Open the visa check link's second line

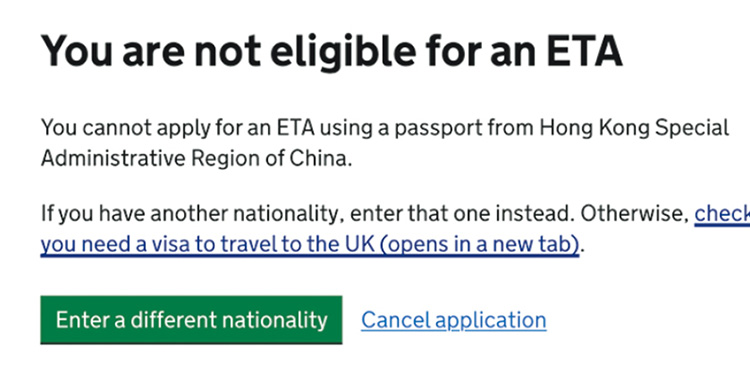[x=310, y=244]
